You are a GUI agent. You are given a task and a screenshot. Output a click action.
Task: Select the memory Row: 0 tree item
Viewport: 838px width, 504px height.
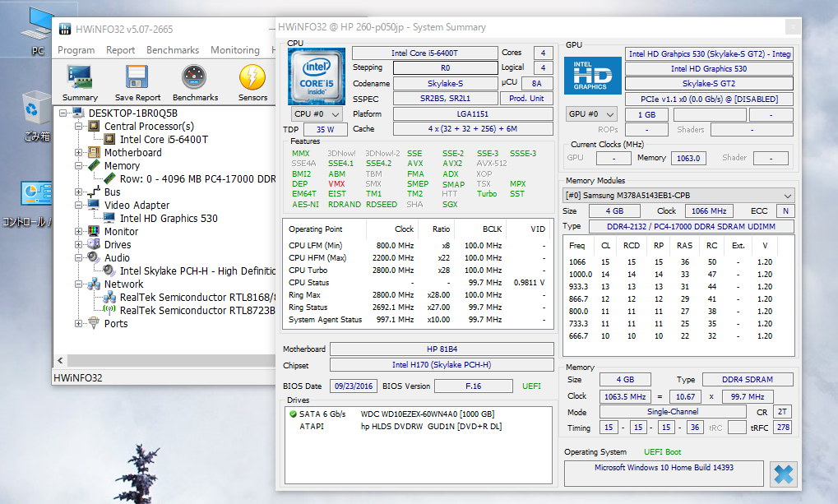(197, 178)
